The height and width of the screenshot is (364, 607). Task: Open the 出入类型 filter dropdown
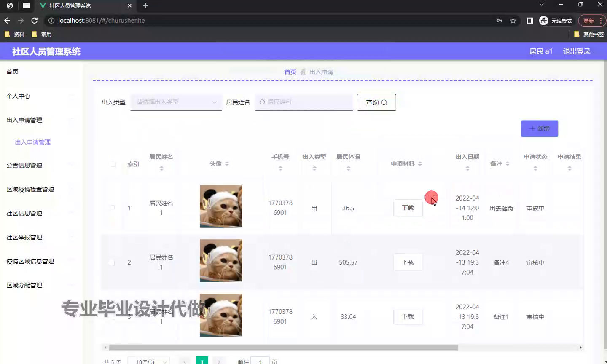click(x=176, y=102)
